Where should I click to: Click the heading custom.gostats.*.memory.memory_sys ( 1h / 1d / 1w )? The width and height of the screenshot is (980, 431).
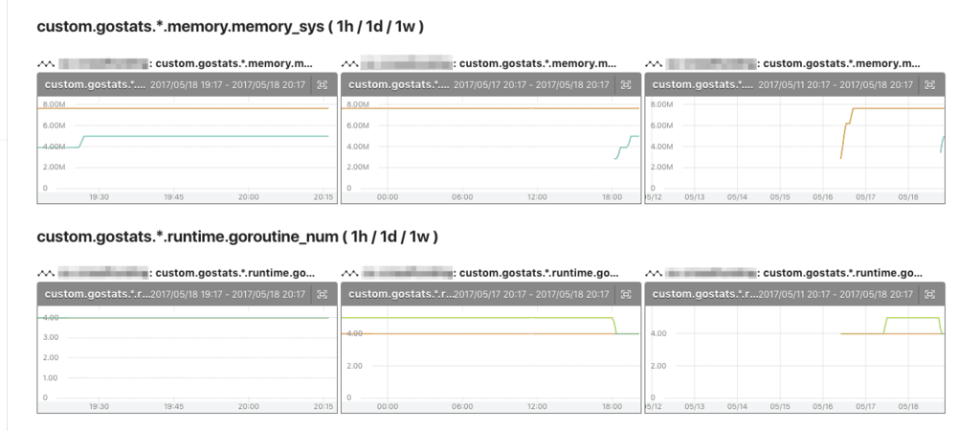231,27
